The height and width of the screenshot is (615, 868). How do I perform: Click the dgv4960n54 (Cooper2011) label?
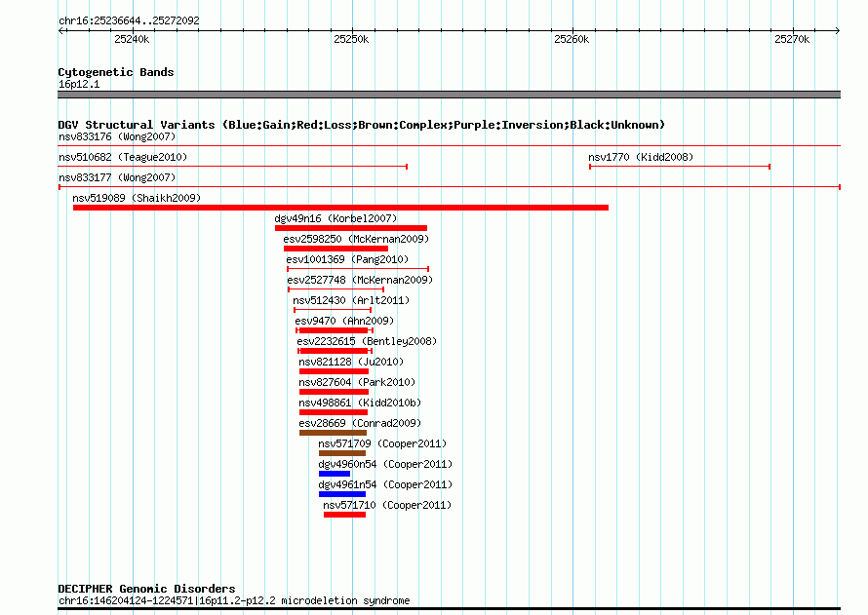(x=385, y=464)
